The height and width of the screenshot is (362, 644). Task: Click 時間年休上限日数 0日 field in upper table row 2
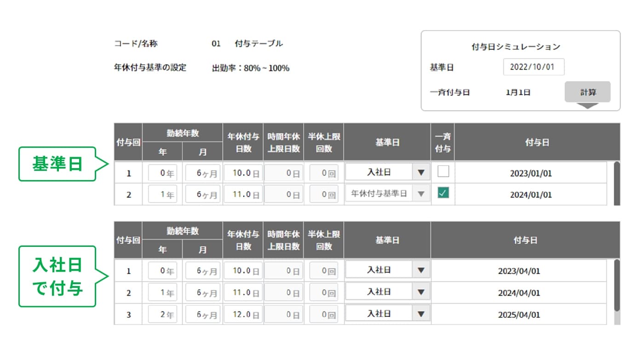click(283, 194)
